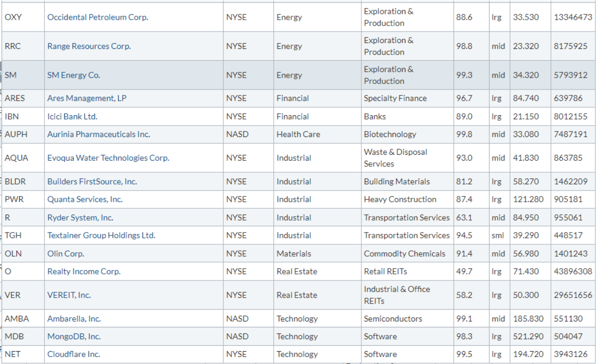
Task: Click the price value 185.830
Action: coord(528,319)
